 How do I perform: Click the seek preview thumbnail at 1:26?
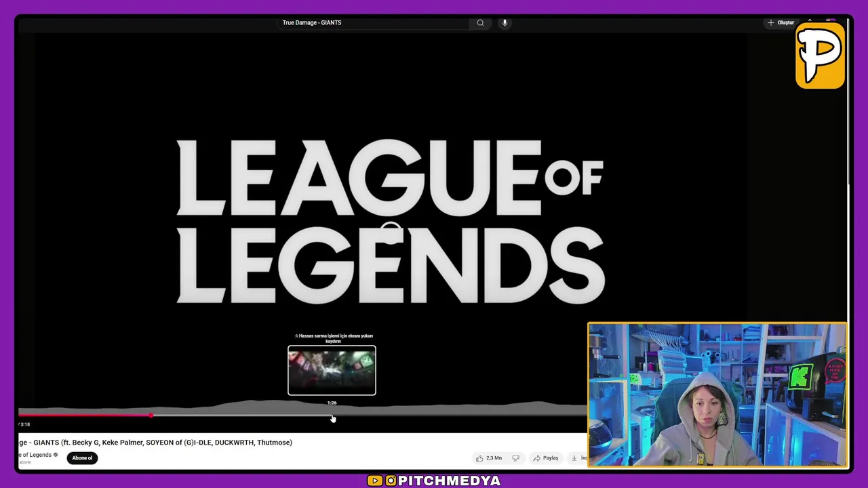click(x=332, y=370)
